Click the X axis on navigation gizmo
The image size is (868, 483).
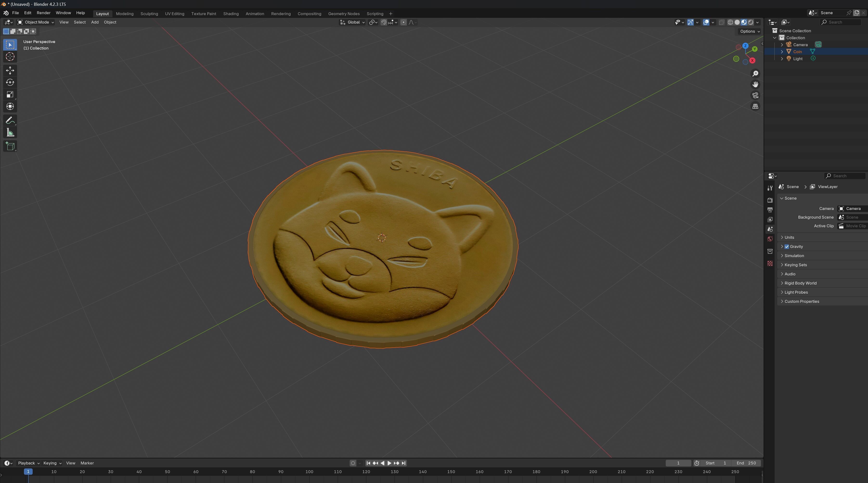[752, 61]
